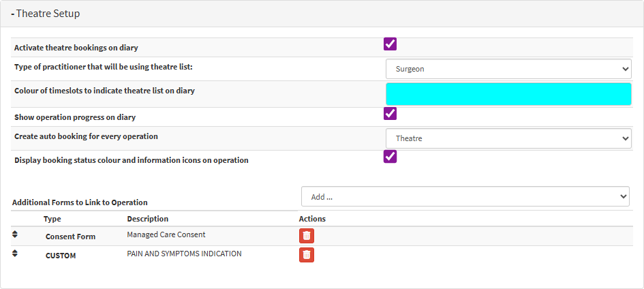Image resolution: width=644 pixels, height=289 pixels.
Task: Click the Managed Care Consent description
Action: coord(166,234)
